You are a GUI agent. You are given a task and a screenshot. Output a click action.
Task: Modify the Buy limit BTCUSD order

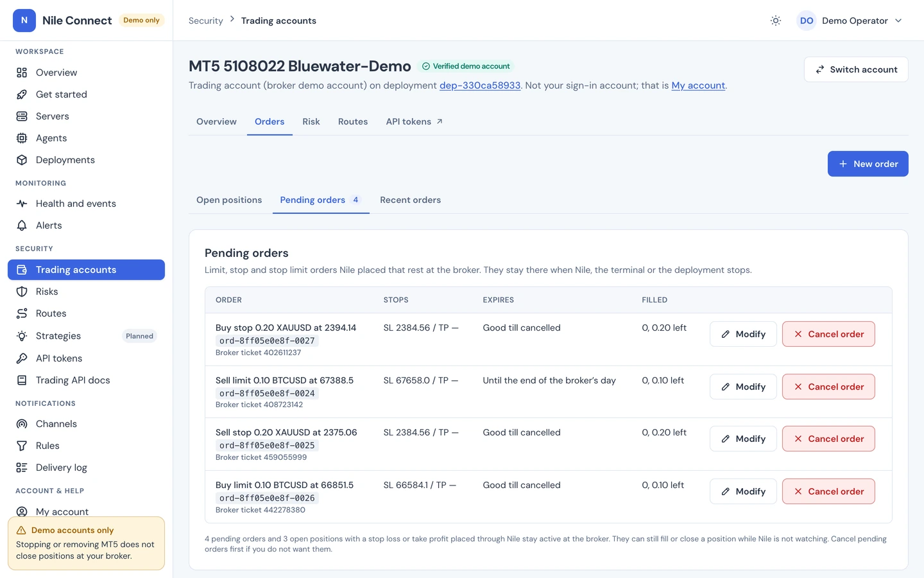click(x=743, y=491)
